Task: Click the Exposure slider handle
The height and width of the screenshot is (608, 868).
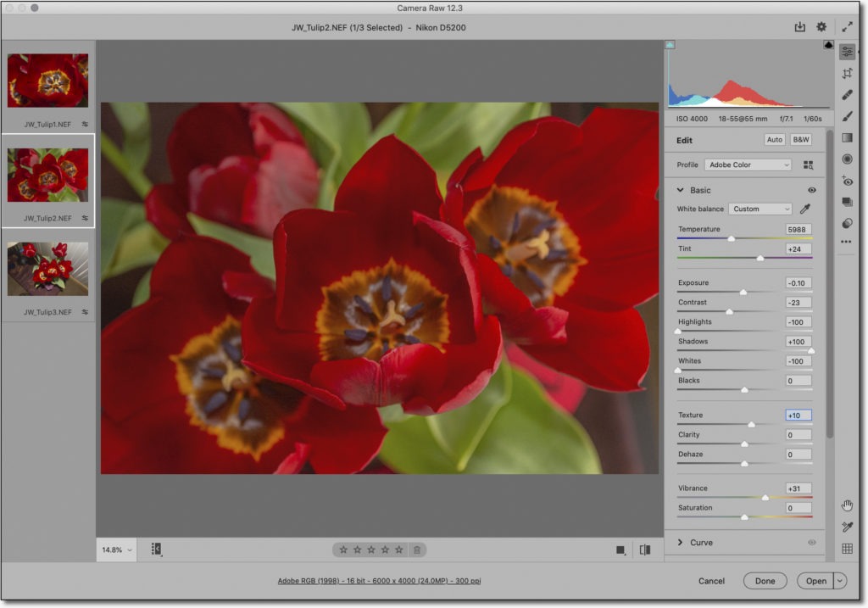Action: [x=743, y=292]
